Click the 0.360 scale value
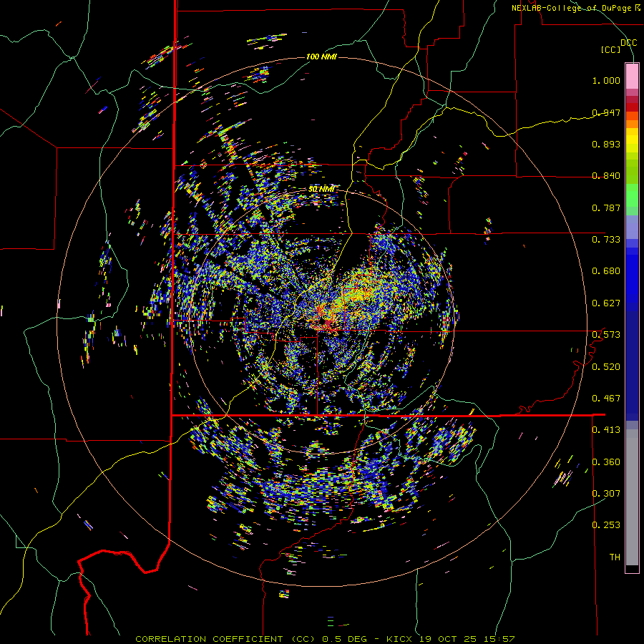644x644 pixels. tap(606, 462)
